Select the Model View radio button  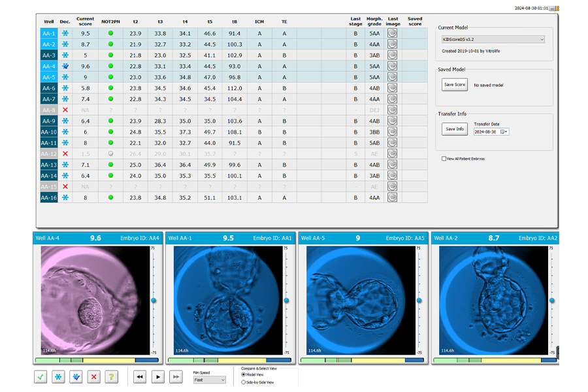[244, 374]
